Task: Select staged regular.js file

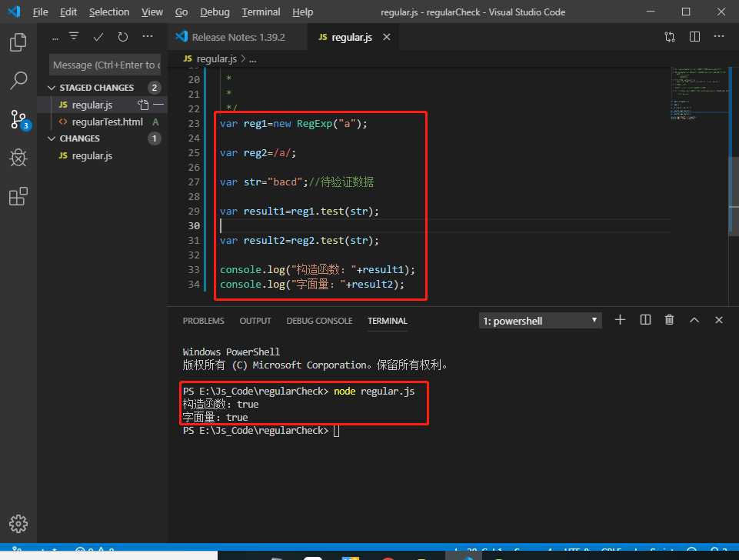Action: [92, 105]
